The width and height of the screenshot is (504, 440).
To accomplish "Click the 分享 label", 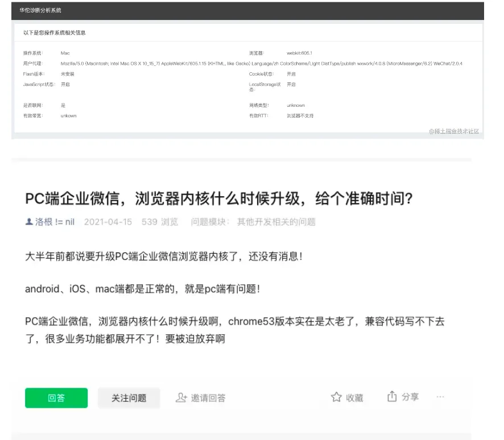I will pyautogui.click(x=410, y=397).
